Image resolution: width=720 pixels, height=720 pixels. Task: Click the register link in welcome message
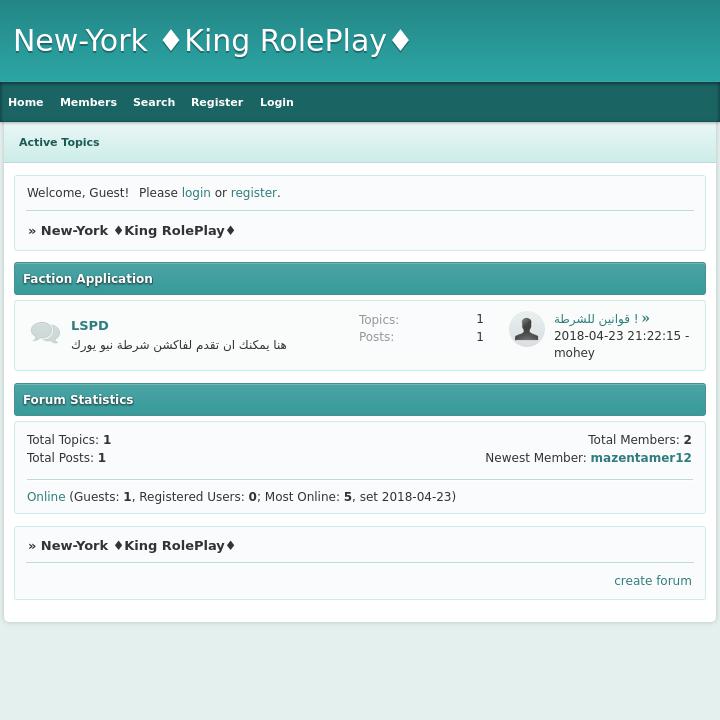coord(253,193)
